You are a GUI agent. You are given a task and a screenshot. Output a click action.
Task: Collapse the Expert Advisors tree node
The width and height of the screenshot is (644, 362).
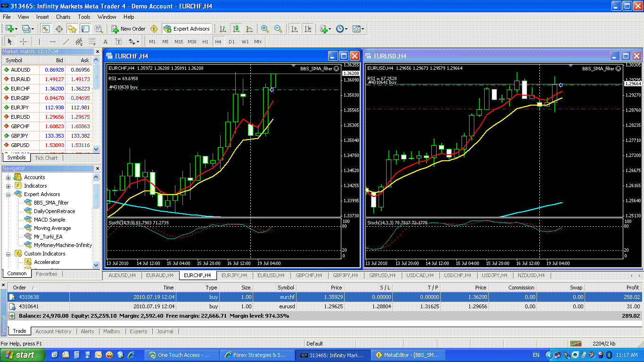click(x=8, y=194)
